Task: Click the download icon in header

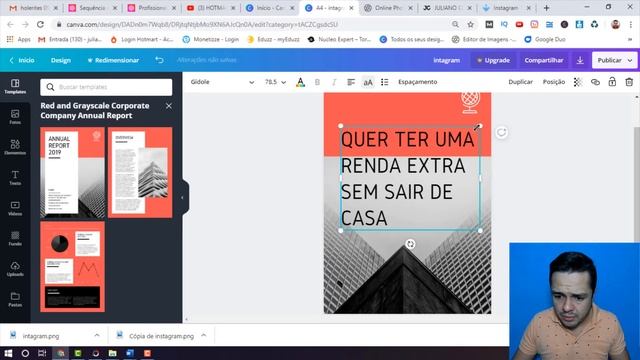Action: click(x=580, y=60)
